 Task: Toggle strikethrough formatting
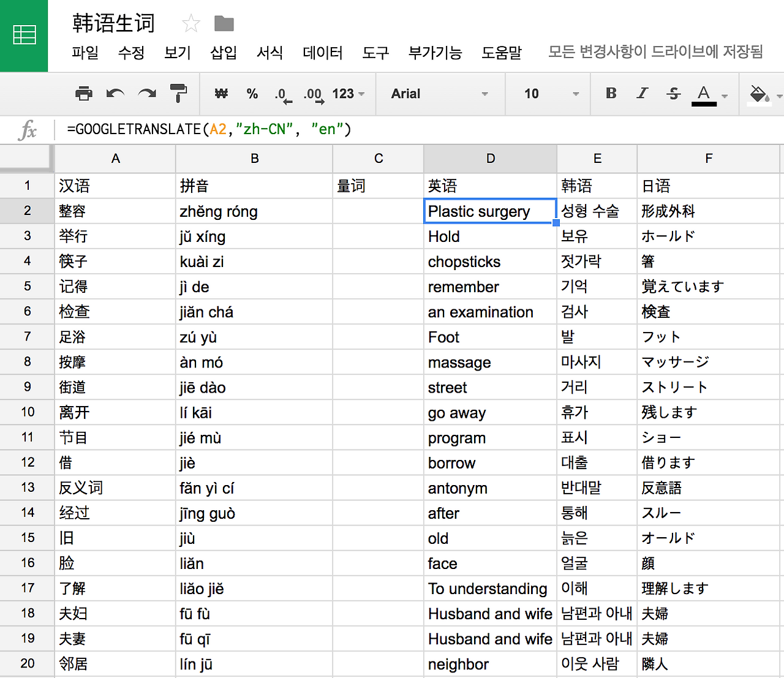(673, 93)
